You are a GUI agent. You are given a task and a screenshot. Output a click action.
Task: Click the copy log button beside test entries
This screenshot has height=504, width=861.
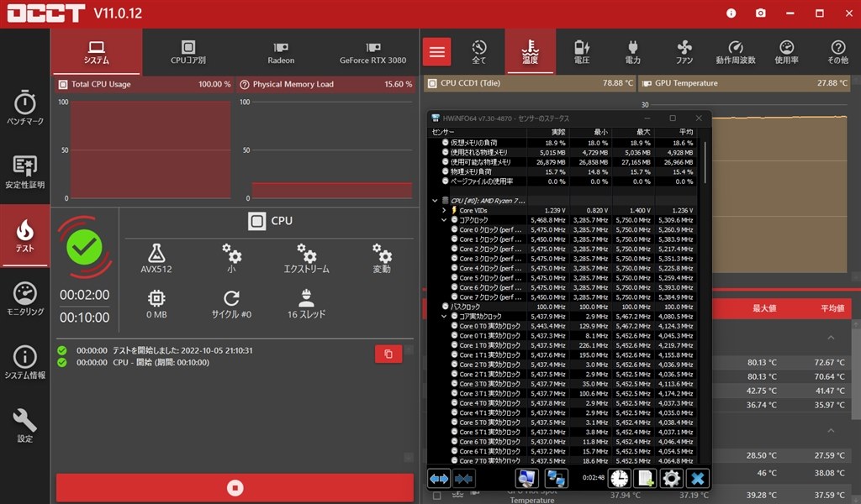tap(388, 354)
